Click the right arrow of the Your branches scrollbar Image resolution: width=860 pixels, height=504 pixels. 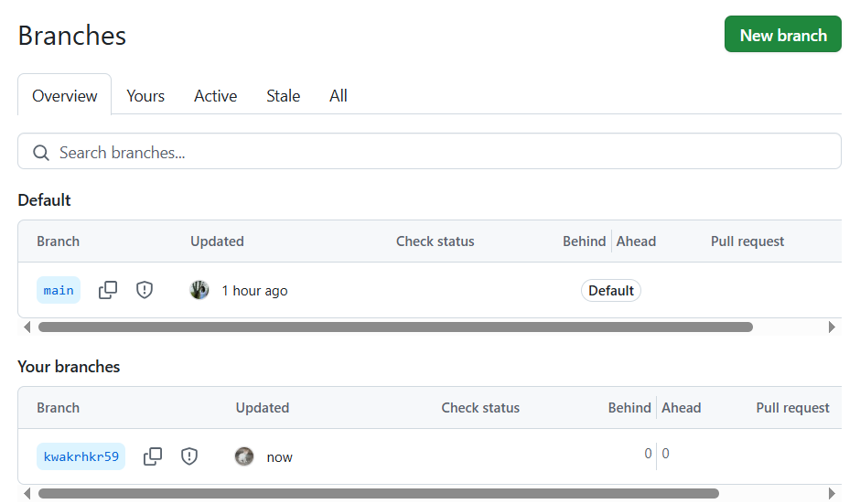[x=832, y=493]
